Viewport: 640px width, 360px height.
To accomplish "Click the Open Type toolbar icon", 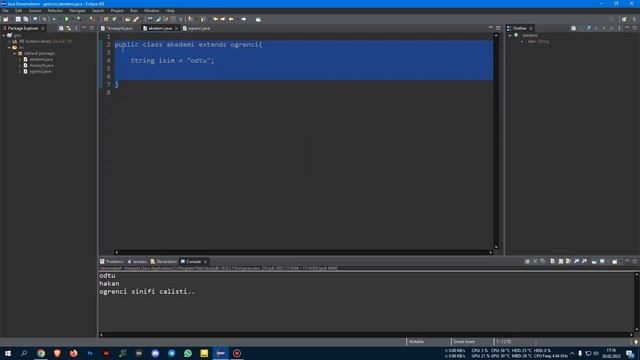I will click(128, 19).
